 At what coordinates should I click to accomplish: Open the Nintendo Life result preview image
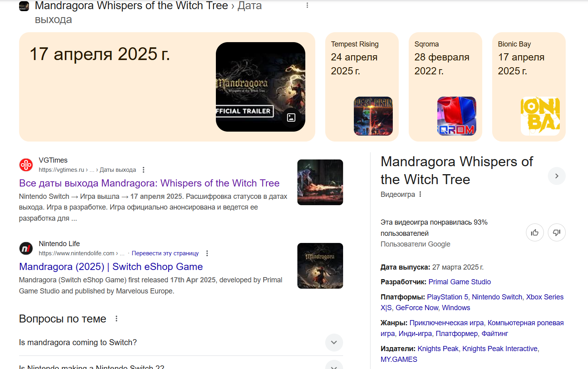click(x=320, y=266)
